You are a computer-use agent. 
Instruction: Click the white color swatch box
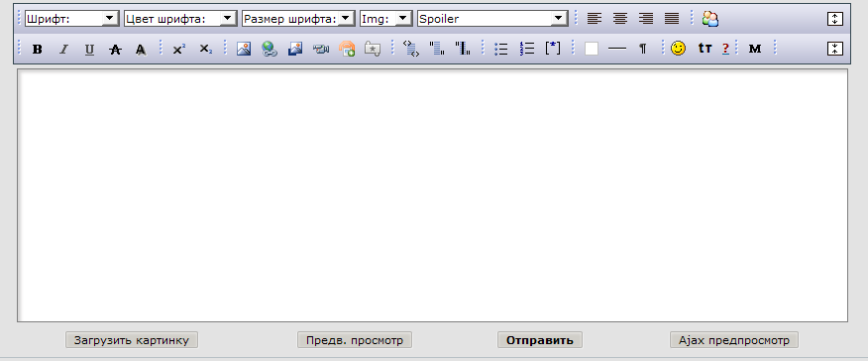(x=592, y=49)
